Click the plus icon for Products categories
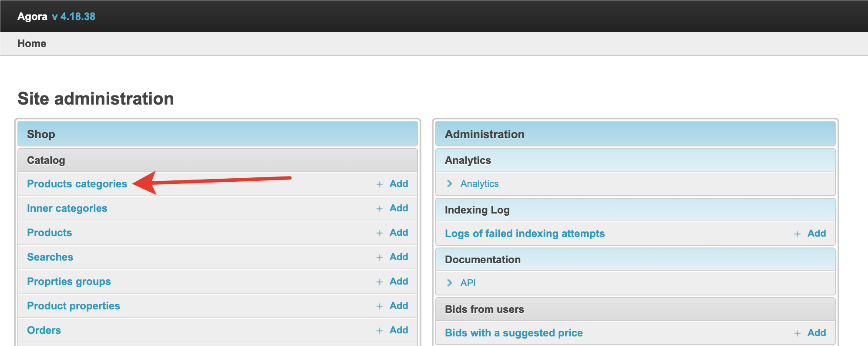Screen dimensions: 868x346 click(x=380, y=184)
